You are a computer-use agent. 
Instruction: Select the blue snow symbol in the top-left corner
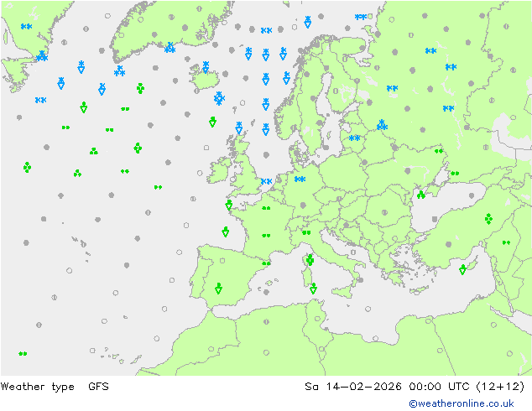pyautogui.click(x=26, y=27)
